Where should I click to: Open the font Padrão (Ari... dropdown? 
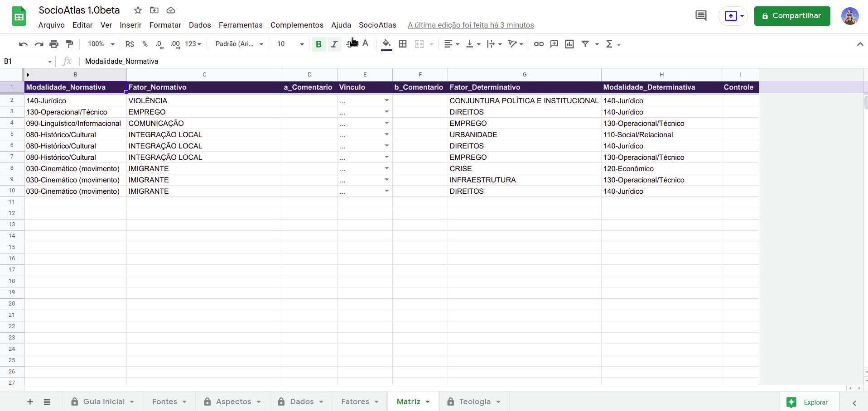(x=239, y=44)
